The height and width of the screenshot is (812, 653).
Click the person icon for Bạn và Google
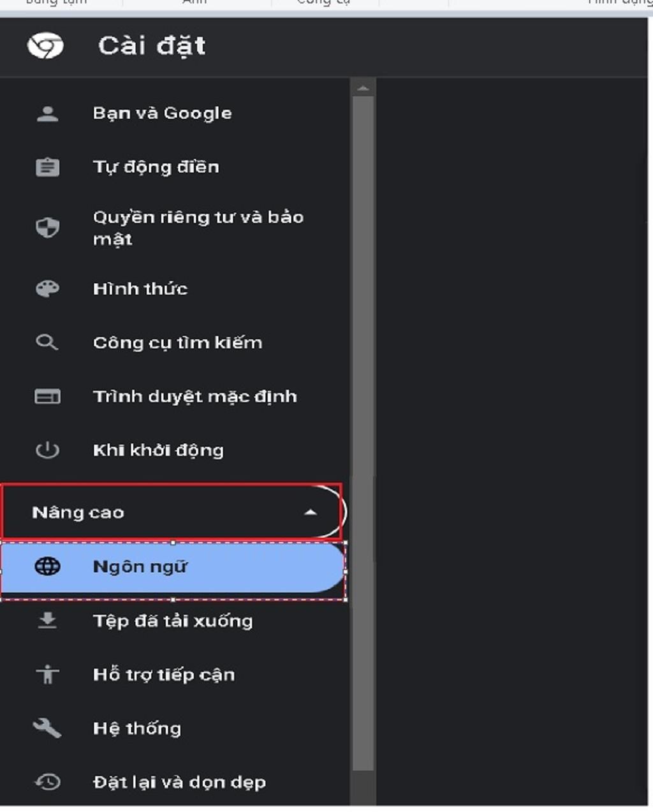point(47,114)
